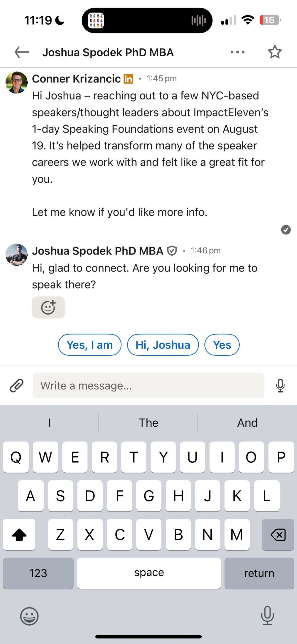Record a voice message with microphone icon
297x644 pixels.
280,386
